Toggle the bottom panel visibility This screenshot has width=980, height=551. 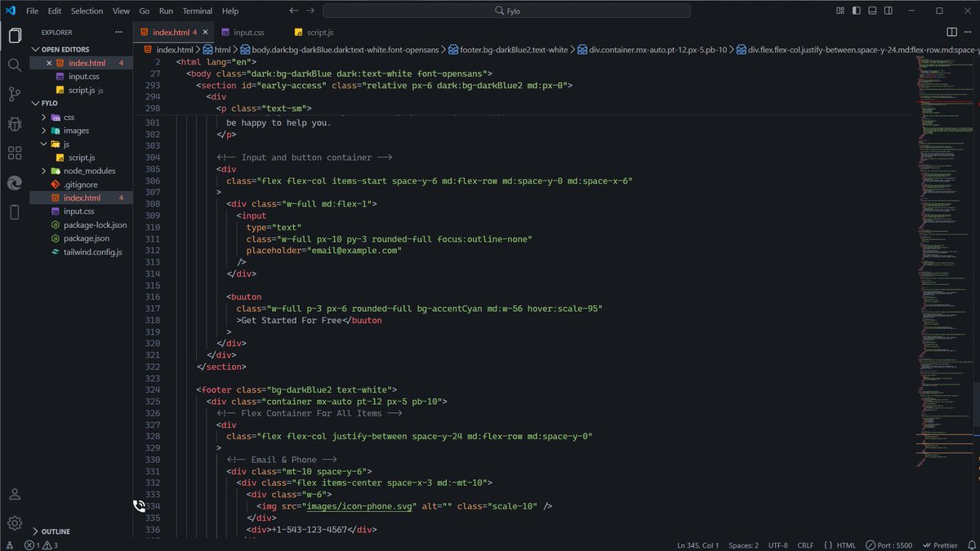coord(871,11)
